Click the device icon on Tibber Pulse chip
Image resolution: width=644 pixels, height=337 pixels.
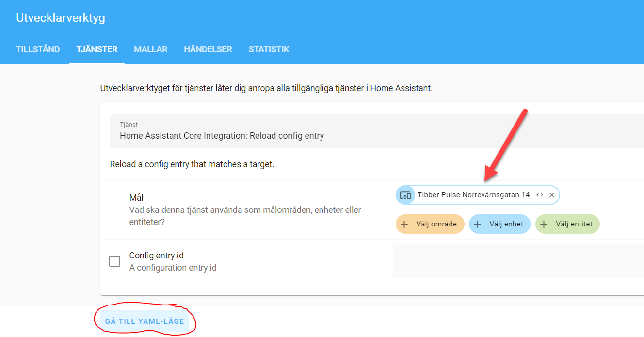click(x=406, y=195)
